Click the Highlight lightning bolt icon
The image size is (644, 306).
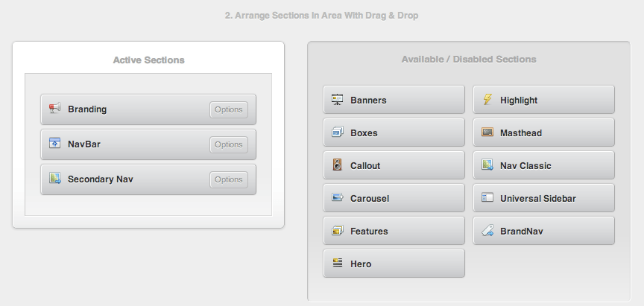pyautogui.click(x=487, y=100)
